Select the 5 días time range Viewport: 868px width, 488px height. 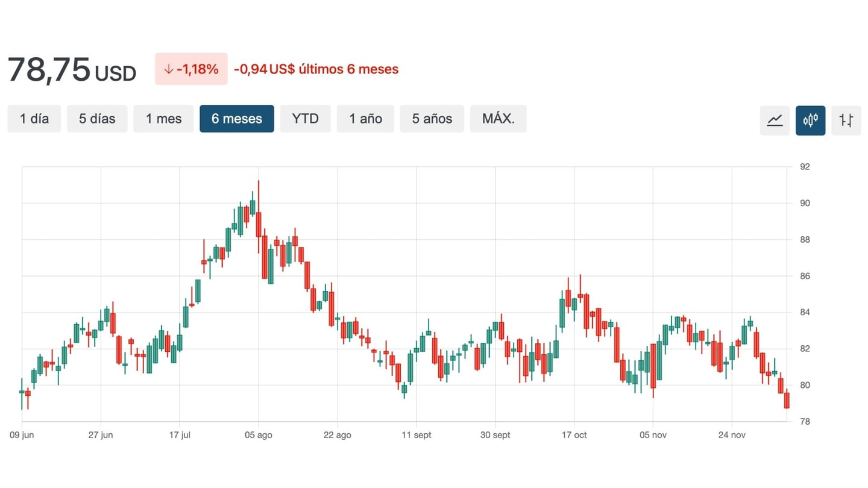pos(97,119)
